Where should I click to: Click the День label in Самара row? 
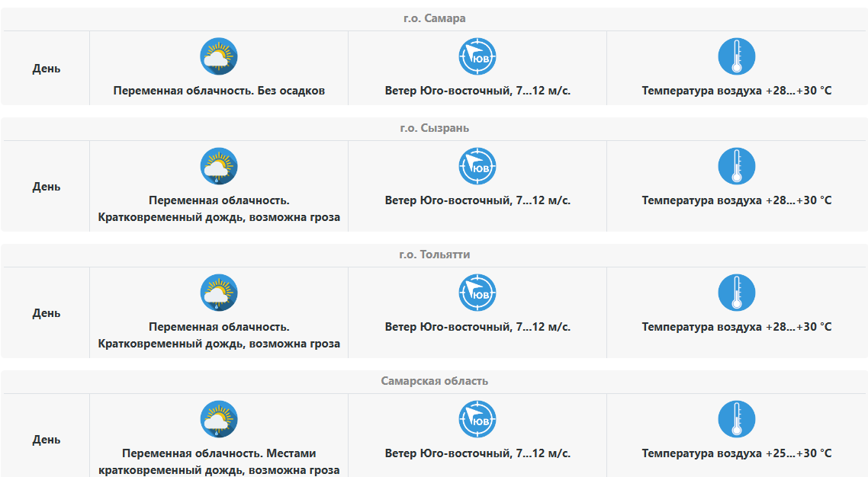[47, 69]
